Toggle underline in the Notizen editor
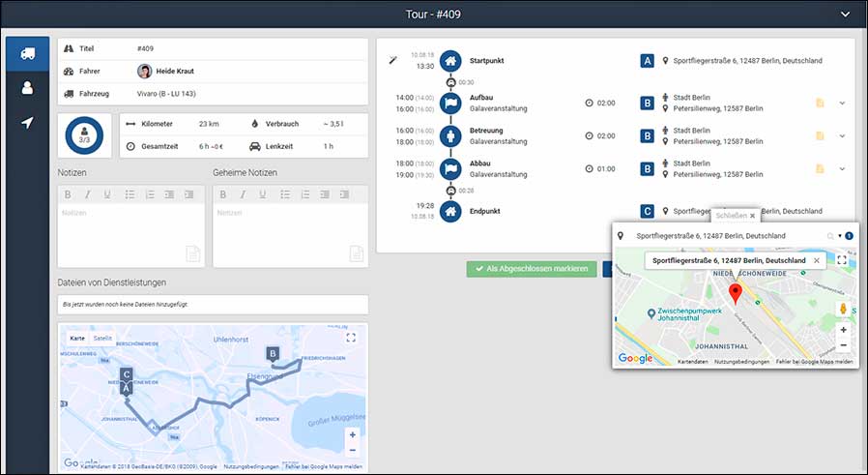 click(x=106, y=194)
